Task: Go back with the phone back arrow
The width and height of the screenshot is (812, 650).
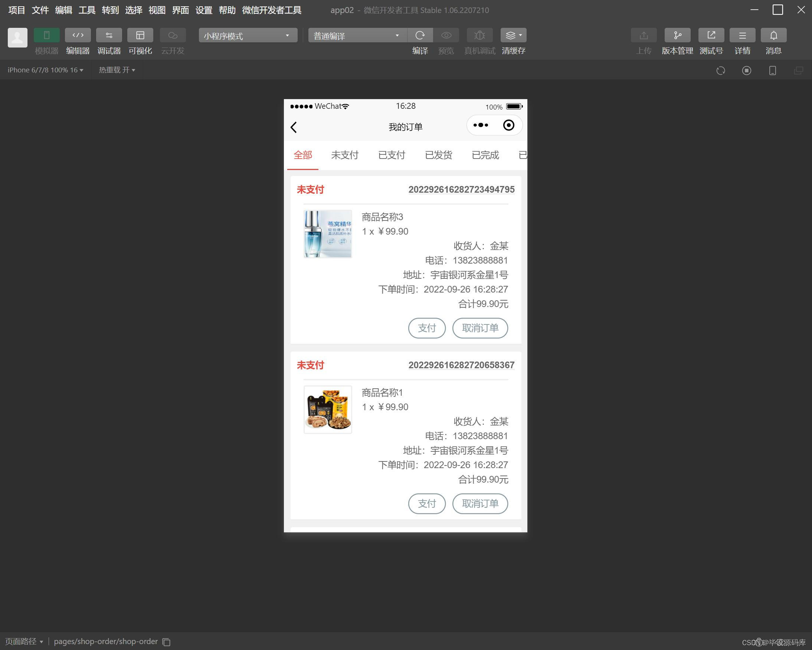Action: pyautogui.click(x=294, y=127)
